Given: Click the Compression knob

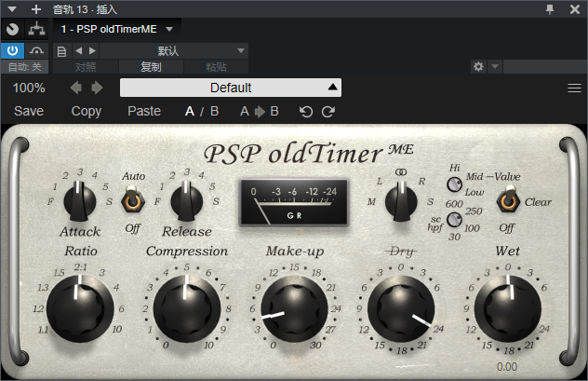Looking at the screenshot, I should pyautogui.click(x=187, y=308).
